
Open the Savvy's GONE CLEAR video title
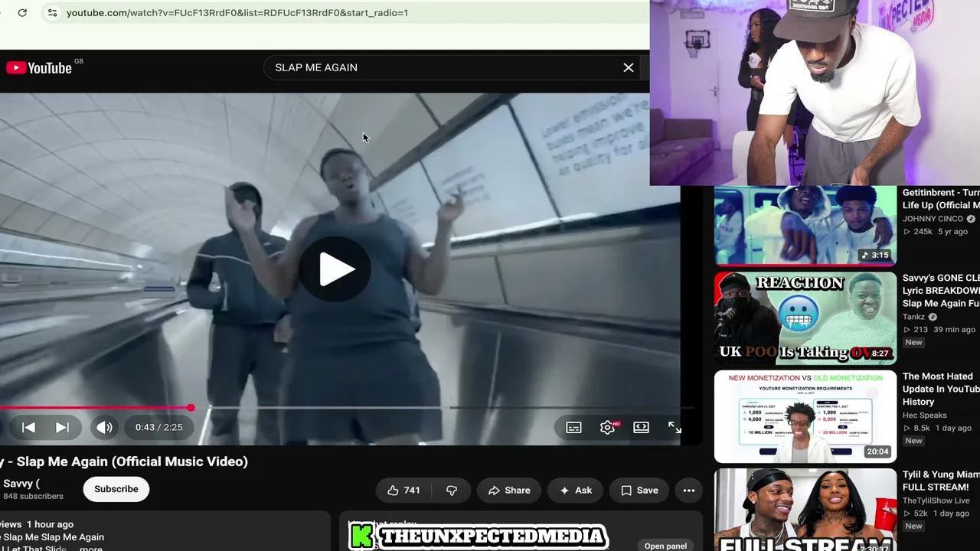[x=941, y=291]
